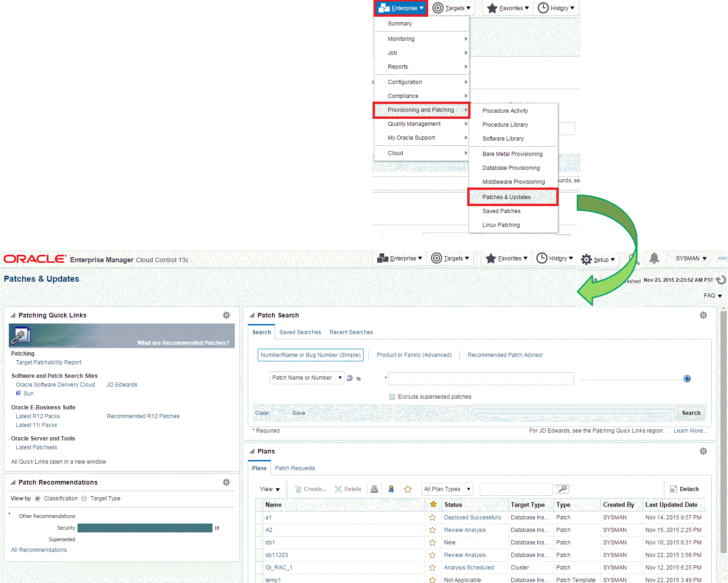Click the gold star column header in Plans table
Viewport: 728px width, 583px height.
coord(433,505)
